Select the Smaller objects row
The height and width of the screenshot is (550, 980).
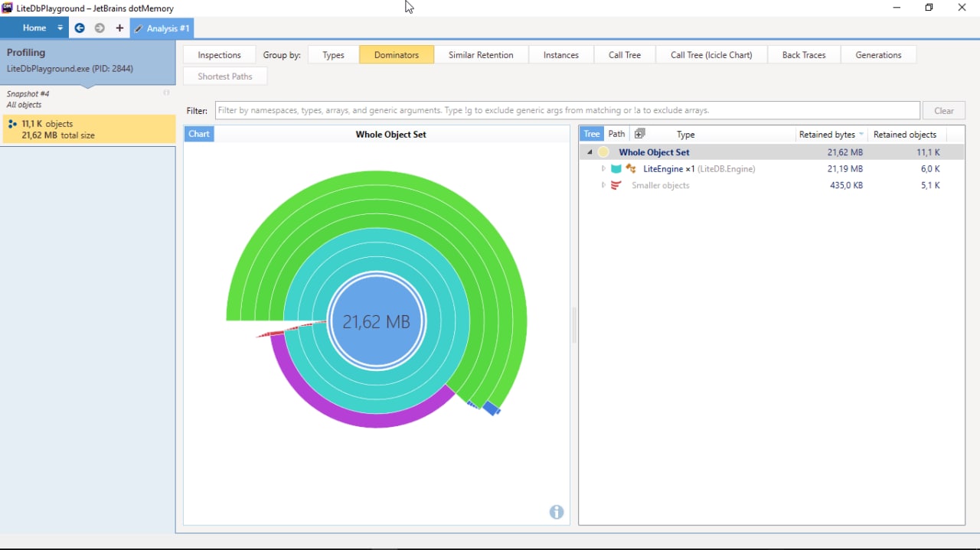click(771, 186)
